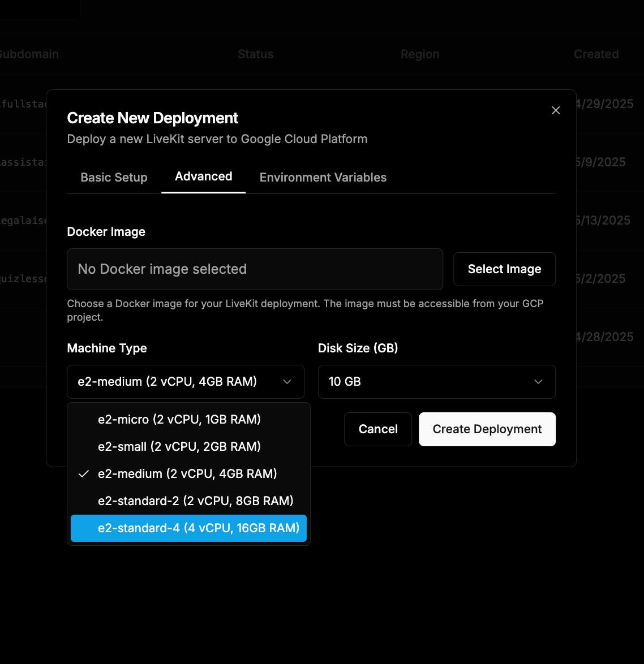The height and width of the screenshot is (664, 644).
Task: Click the Docker image field
Action: pos(255,269)
